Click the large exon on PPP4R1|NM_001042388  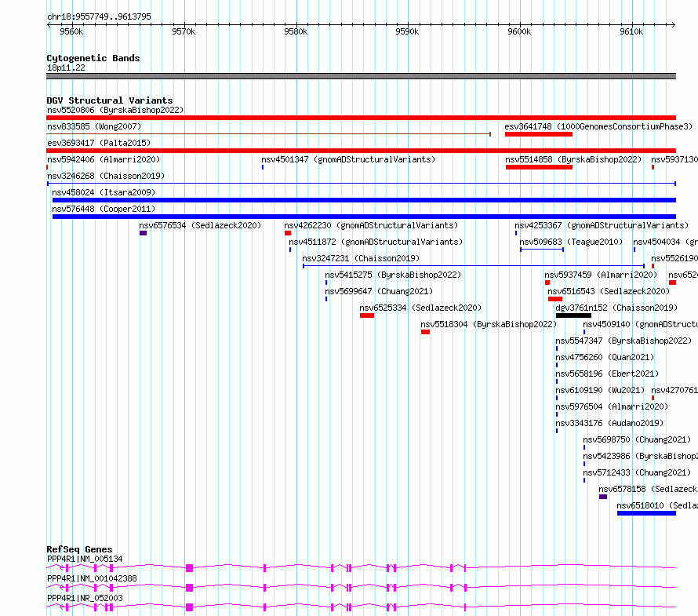(x=189, y=588)
